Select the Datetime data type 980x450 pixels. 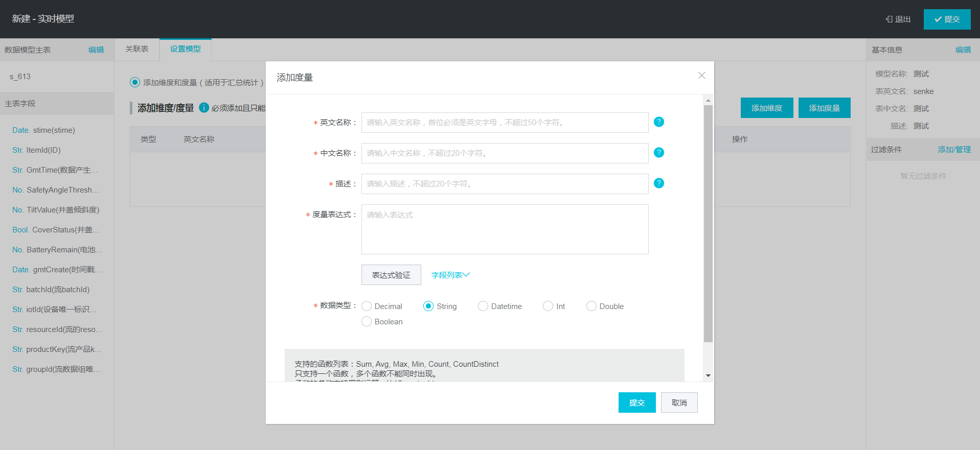tap(483, 306)
